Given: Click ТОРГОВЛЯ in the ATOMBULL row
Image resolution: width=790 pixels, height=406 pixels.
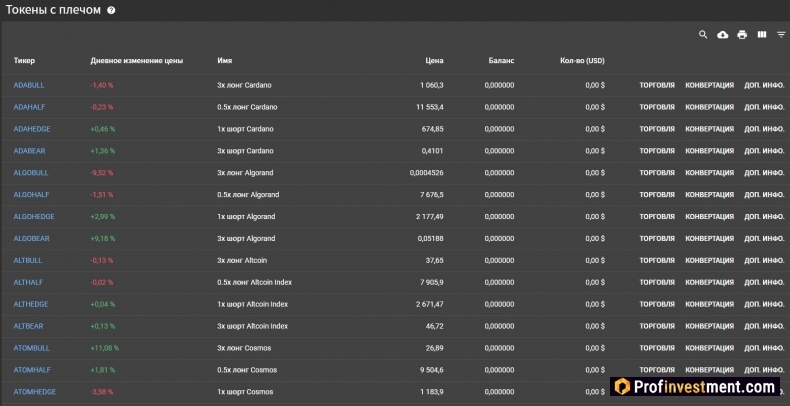Looking at the screenshot, I should (657, 348).
